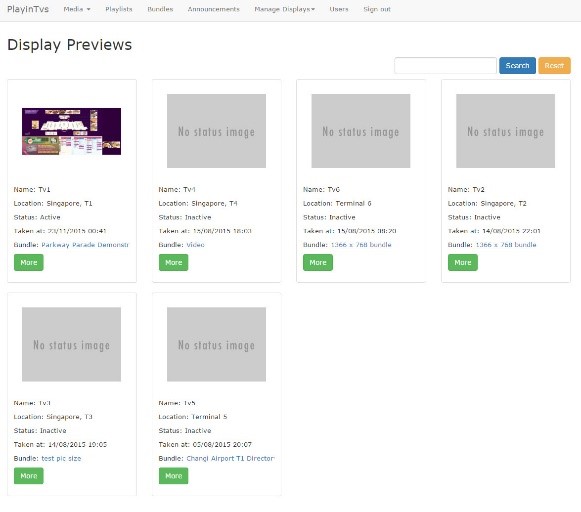581x512 pixels.
Task: Click the orange Reset button
Action: point(554,66)
